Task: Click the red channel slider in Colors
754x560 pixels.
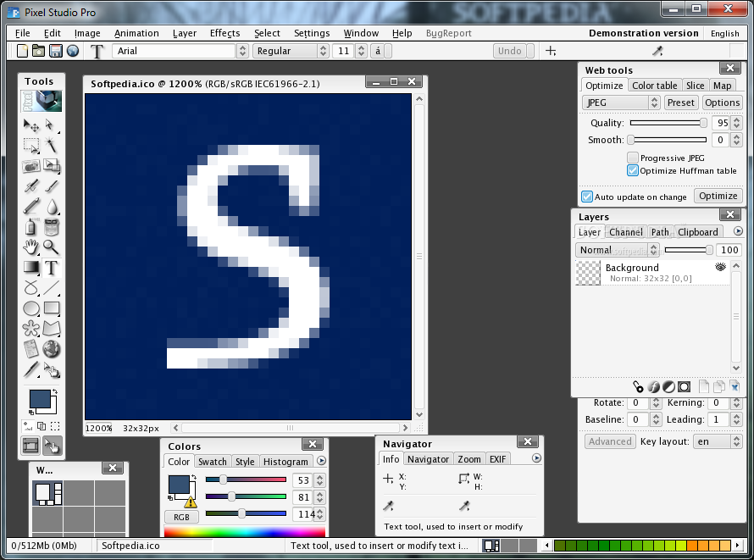Action: click(x=246, y=480)
